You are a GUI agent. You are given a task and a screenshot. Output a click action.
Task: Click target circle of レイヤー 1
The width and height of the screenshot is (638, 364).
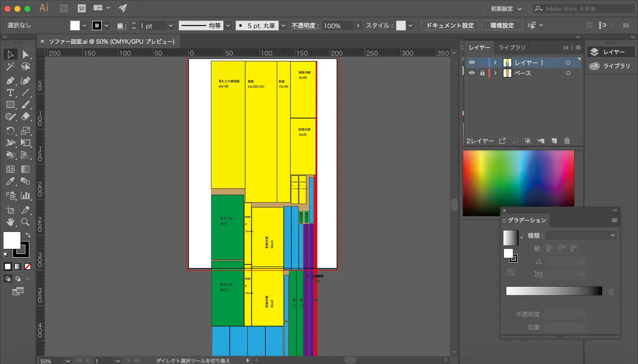pyautogui.click(x=568, y=63)
